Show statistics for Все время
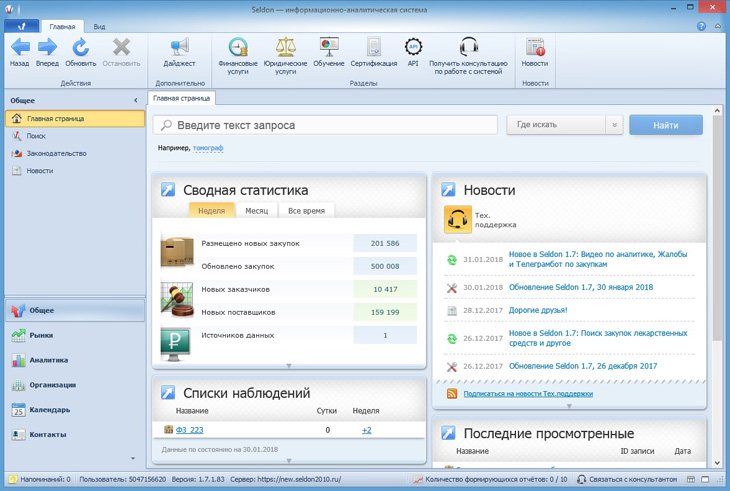Viewport: 730px width, 491px height. [306, 210]
